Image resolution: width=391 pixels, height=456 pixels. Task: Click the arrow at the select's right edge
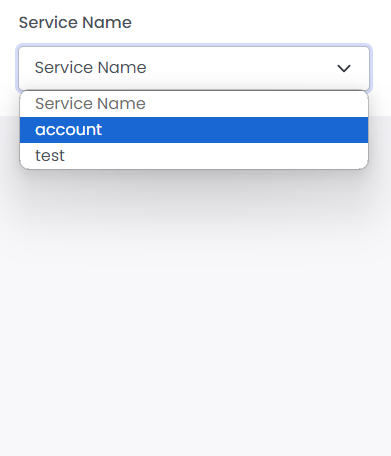tap(344, 68)
